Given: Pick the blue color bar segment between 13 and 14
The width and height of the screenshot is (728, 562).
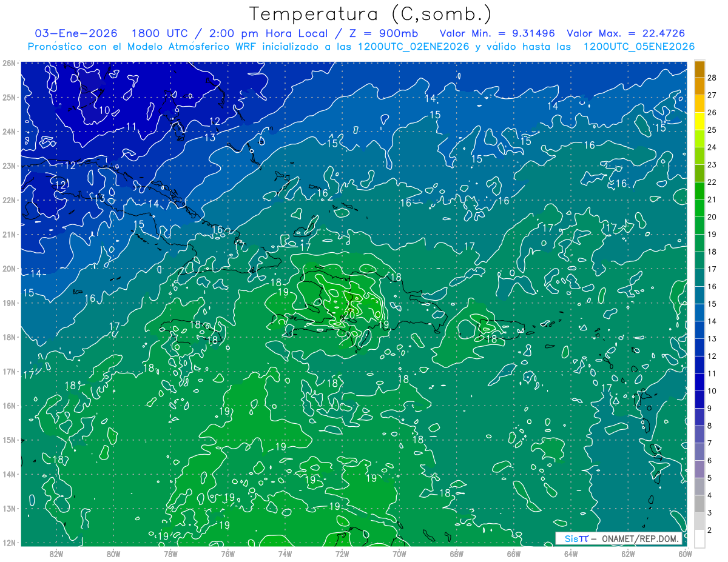Looking at the screenshot, I should [x=700, y=330].
